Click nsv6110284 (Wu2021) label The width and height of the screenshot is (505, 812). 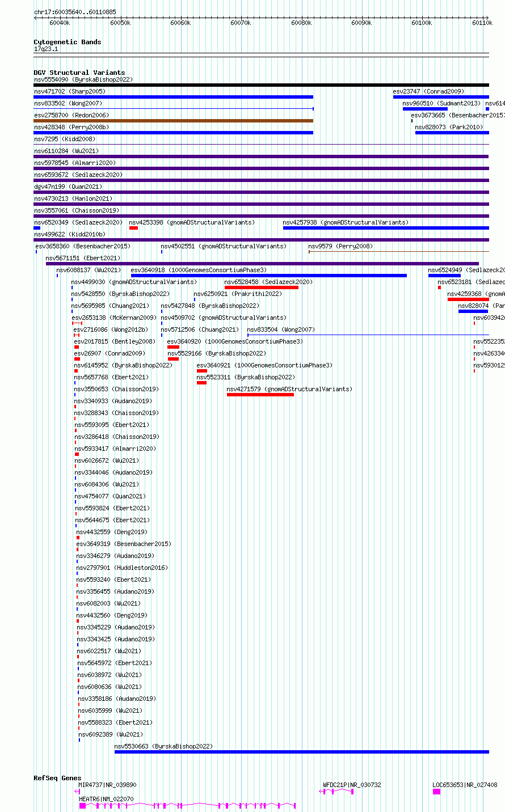point(66,151)
